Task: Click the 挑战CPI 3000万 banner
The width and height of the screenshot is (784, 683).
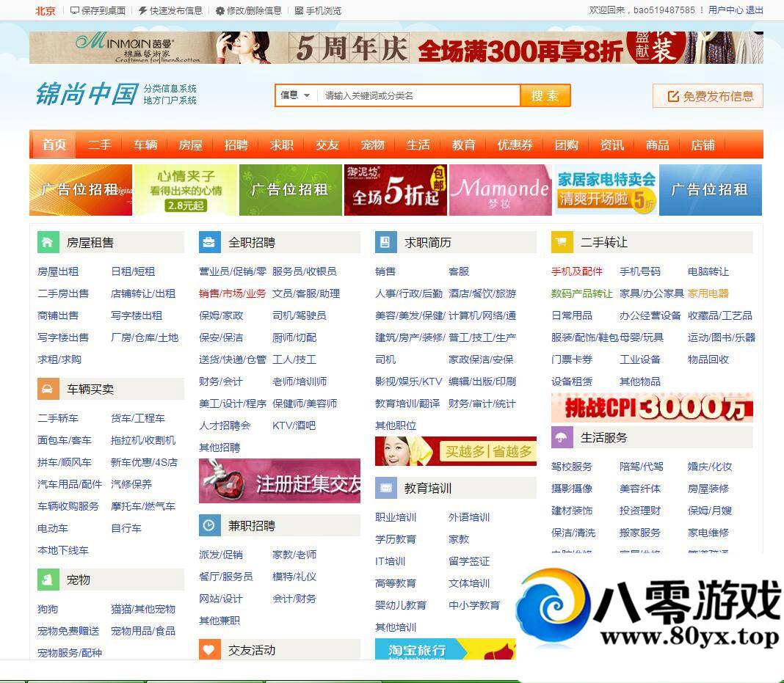Action: 652,407
